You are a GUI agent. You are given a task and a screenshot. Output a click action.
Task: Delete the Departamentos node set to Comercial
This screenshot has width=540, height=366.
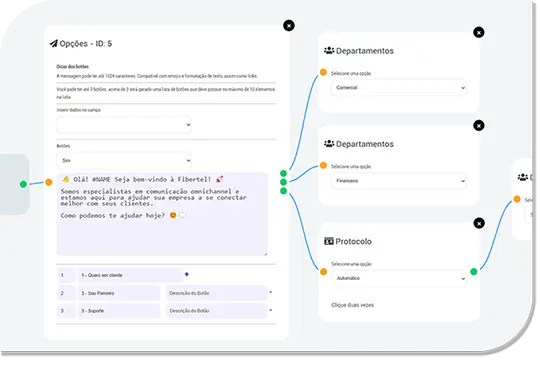[x=479, y=32]
